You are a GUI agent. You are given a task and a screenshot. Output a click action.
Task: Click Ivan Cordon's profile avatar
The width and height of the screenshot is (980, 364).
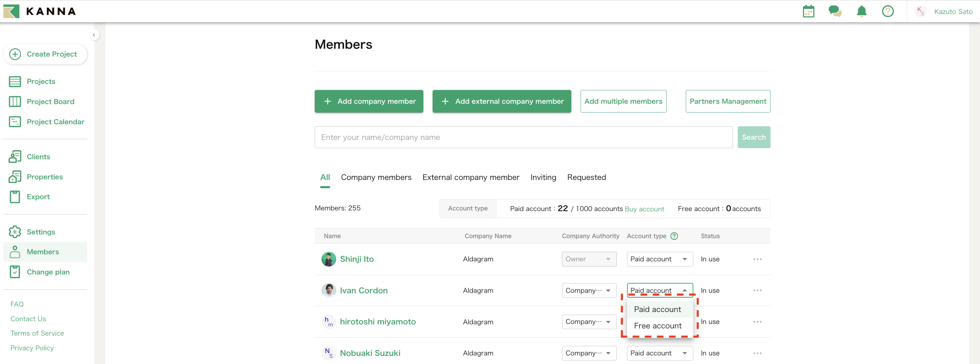pyautogui.click(x=329, y=290)
